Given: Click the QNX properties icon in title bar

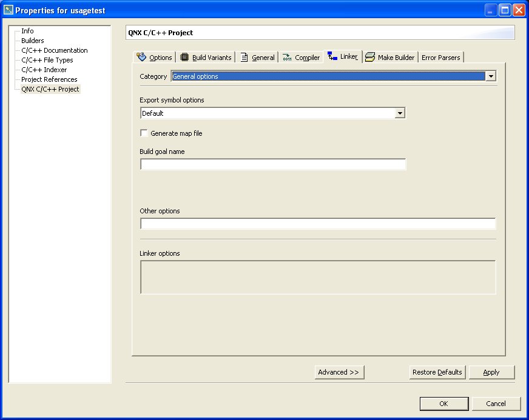Looking at the screenshot, I should pos(7,10).
